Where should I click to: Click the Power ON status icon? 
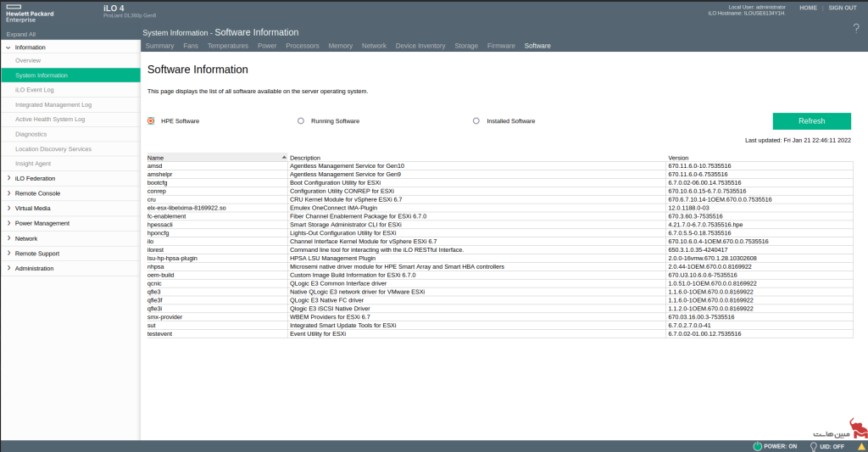point(757,446)
